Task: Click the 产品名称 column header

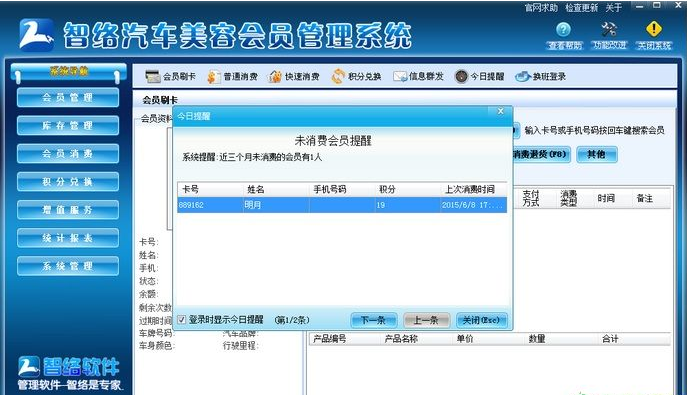Action: [401, 339]
